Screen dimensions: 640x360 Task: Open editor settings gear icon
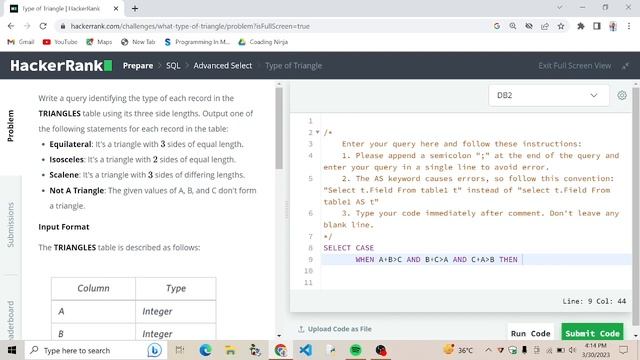tap(622, 95)
